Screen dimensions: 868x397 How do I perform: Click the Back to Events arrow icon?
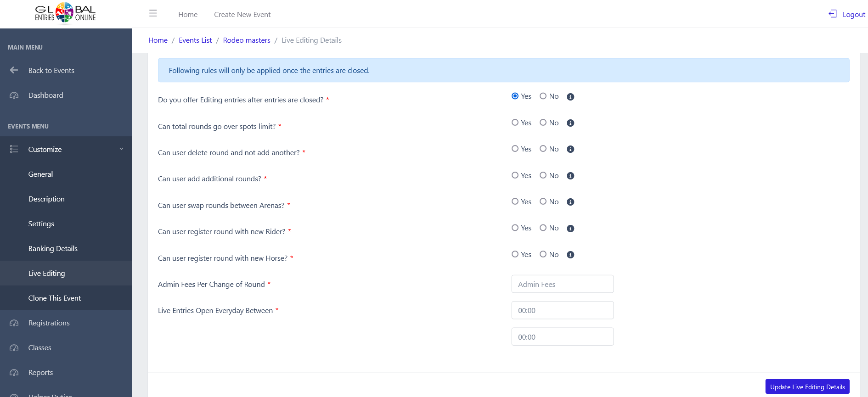point(14,70)
